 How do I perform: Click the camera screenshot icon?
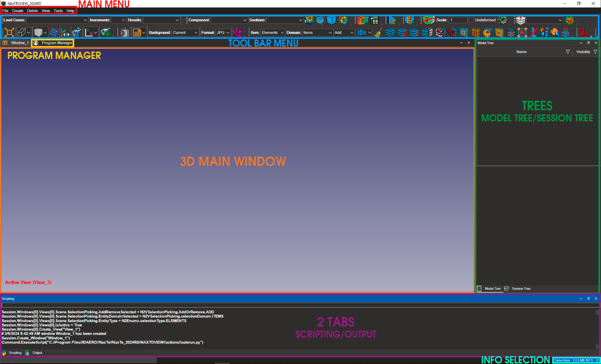tap(124, 32)
